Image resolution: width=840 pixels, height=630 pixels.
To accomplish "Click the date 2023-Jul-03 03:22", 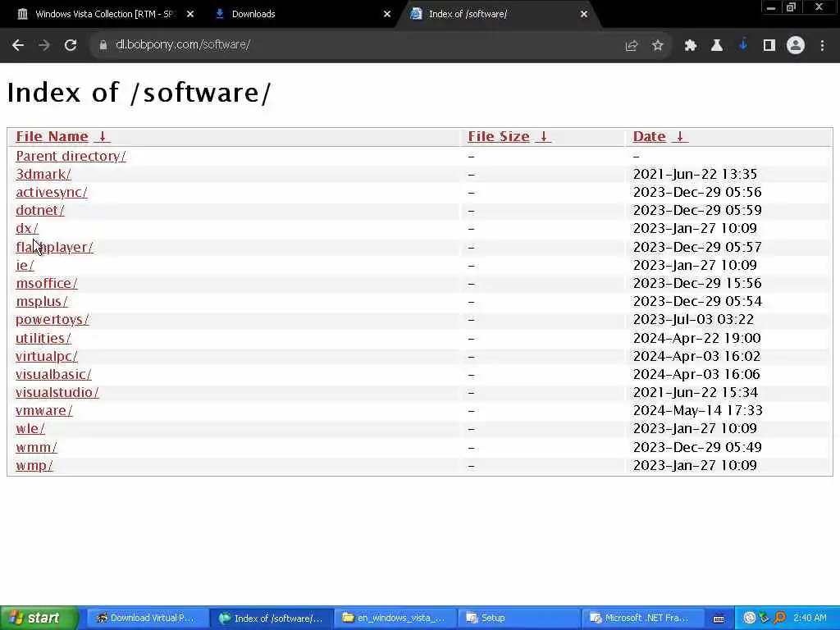I will pos(693,320).
